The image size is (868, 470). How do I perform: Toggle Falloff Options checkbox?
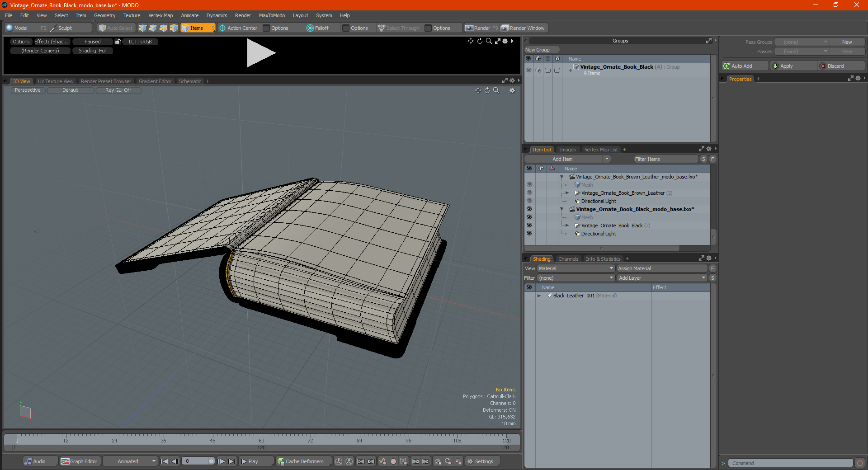coord(346,28)
